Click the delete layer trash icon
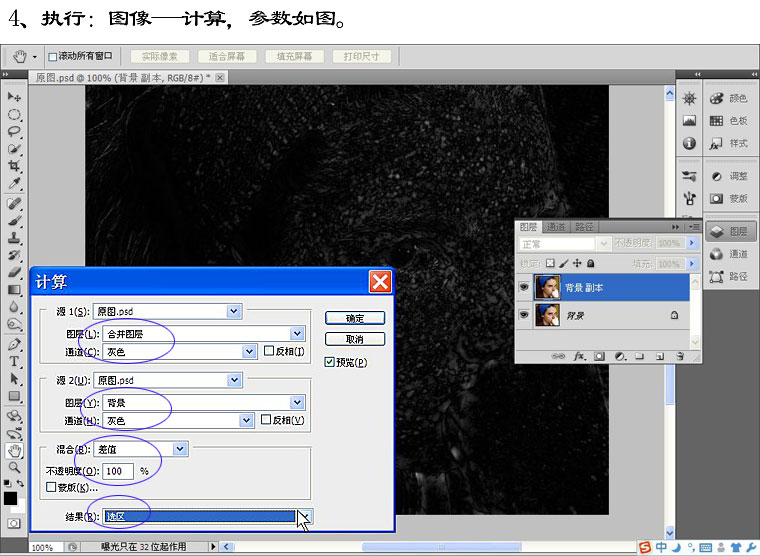Screen dimensions: 760x556 coord(680,356)
